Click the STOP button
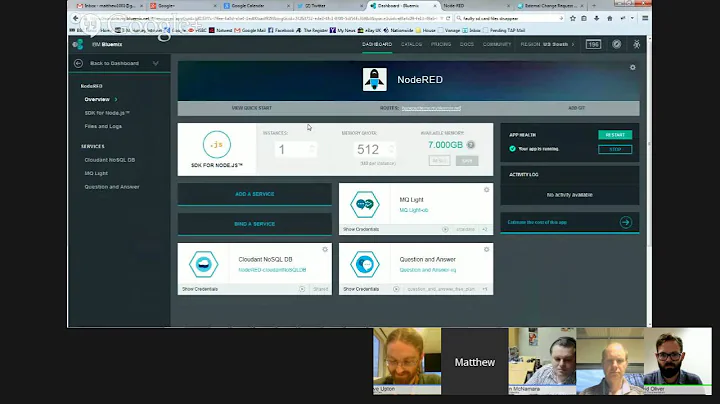The height and width of the screenshot is (404, 720). coord(615,149)
